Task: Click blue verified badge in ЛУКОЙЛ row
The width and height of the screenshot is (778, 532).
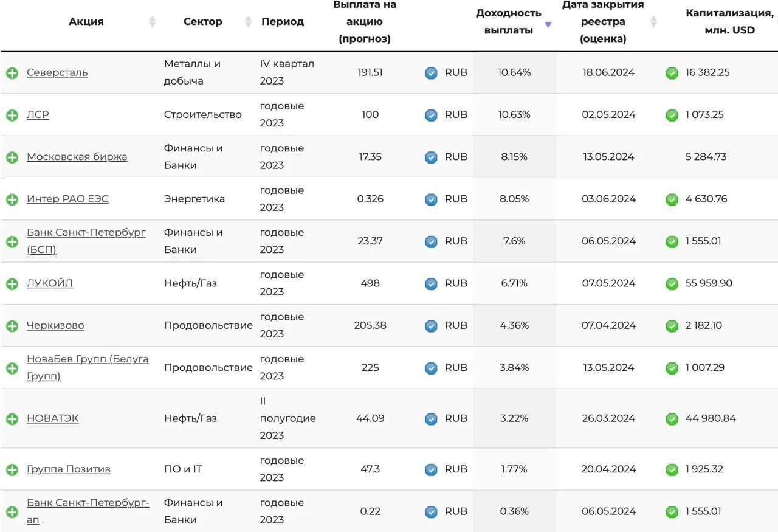Action: click(x=431, y=284)
